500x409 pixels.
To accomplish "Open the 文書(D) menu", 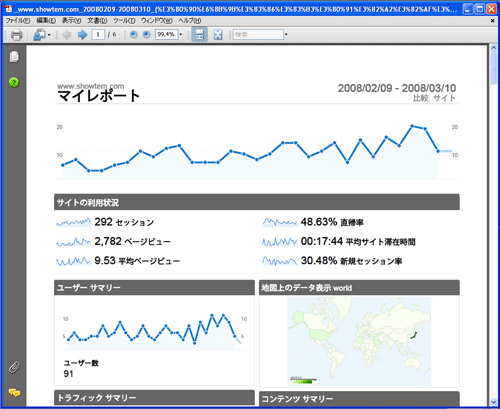I will [97, 21].
